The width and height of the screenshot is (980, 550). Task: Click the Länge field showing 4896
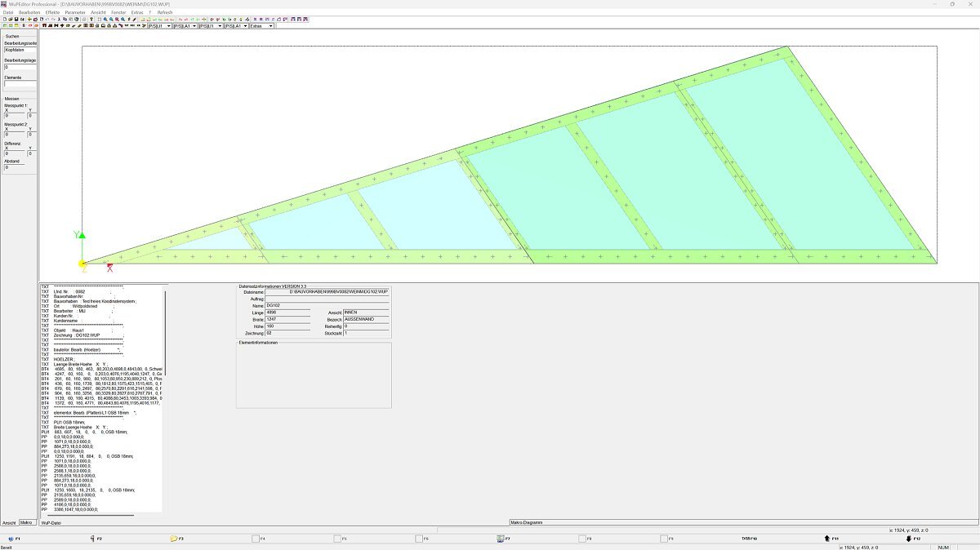(x=287, y=313)
